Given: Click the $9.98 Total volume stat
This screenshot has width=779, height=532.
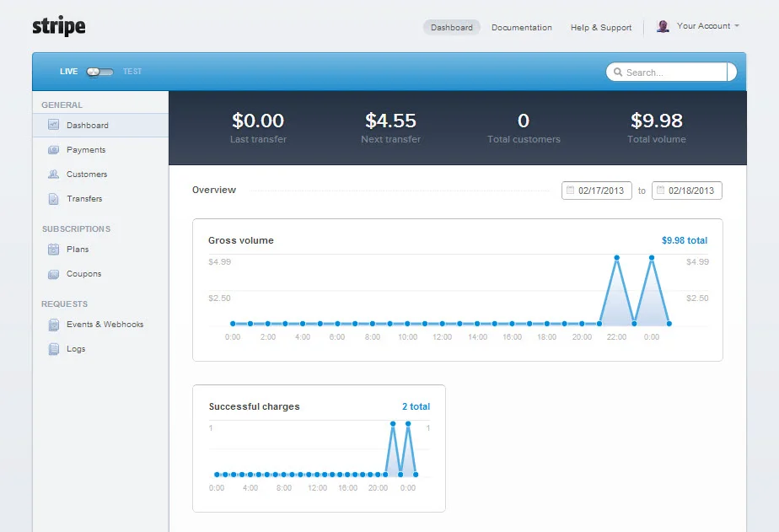Looking at the screenshot, I should coord(656,127).
